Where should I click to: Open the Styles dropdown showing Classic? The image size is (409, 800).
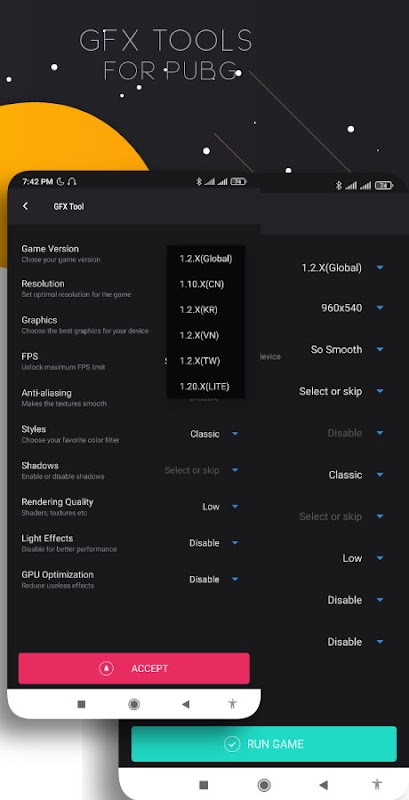[214, 434]
